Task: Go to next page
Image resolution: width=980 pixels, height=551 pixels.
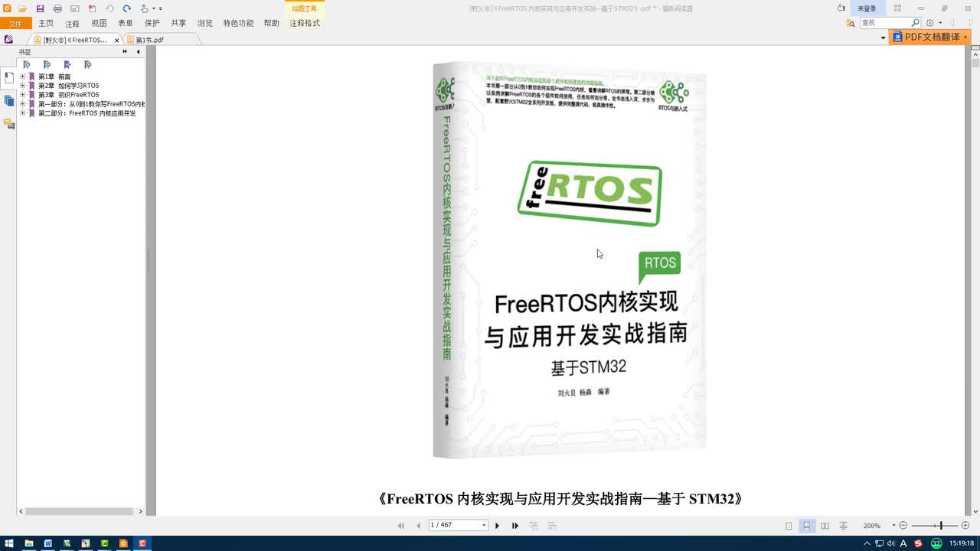Action: [x=497, y=526]
